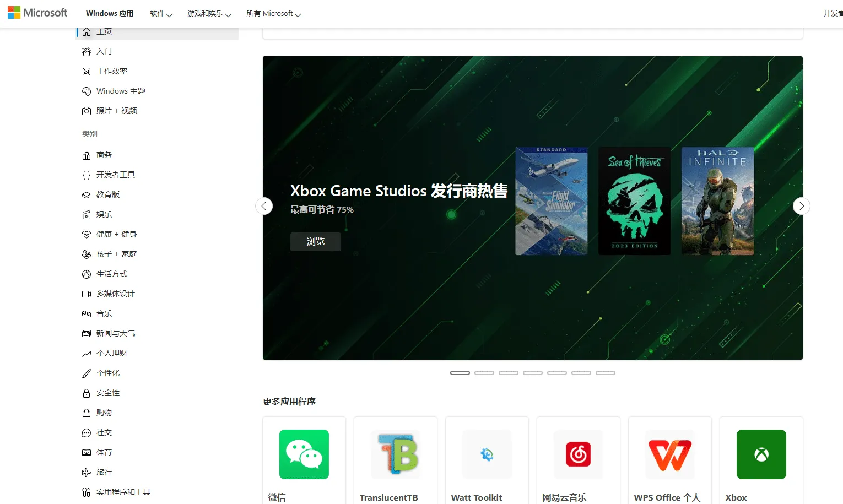The image size is (843, 504).
Task: Click the braces icon for 开发者工具
Action: (87, 175)
